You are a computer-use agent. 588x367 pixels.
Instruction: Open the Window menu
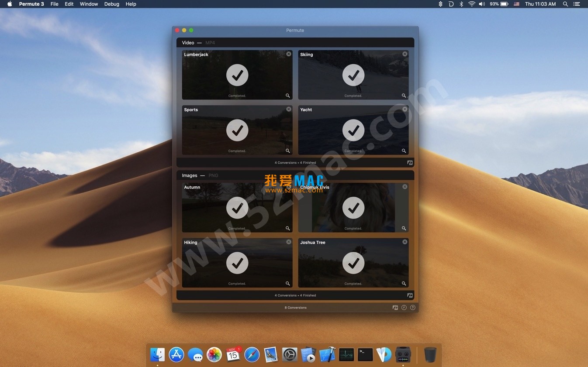click(x=89, y=4)
